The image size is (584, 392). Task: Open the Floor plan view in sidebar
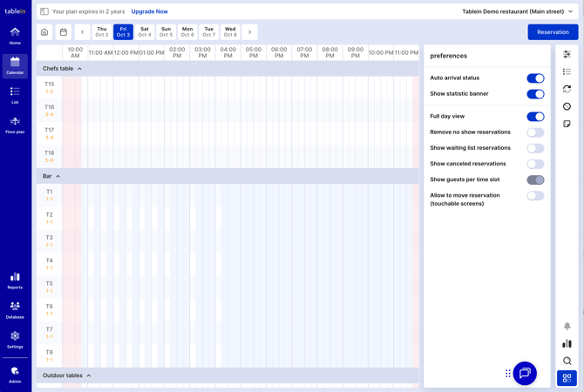coord(15,125)
